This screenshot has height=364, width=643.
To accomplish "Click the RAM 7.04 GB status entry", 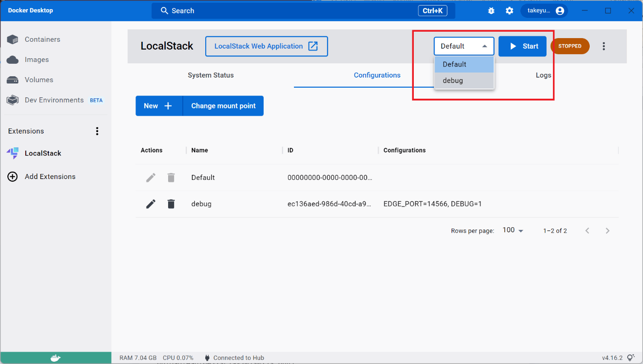I will tap(138, 358).
